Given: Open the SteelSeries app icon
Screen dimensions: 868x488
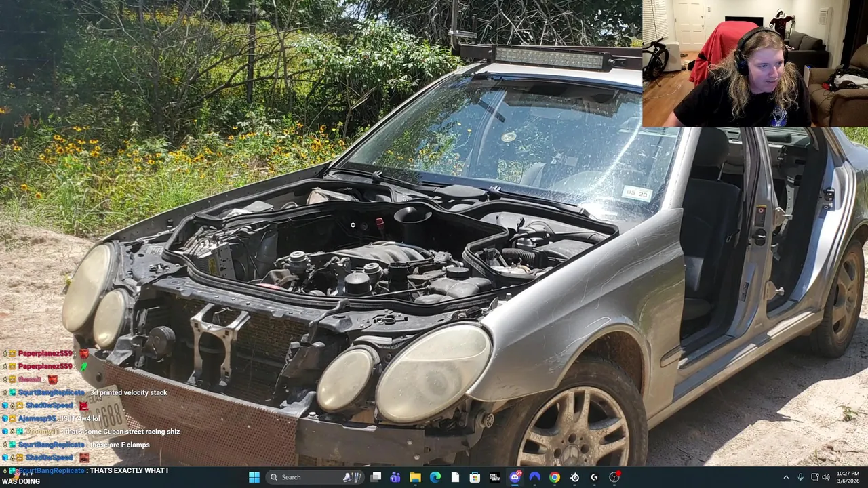Looking at the screenshot, I should point(574,477).
